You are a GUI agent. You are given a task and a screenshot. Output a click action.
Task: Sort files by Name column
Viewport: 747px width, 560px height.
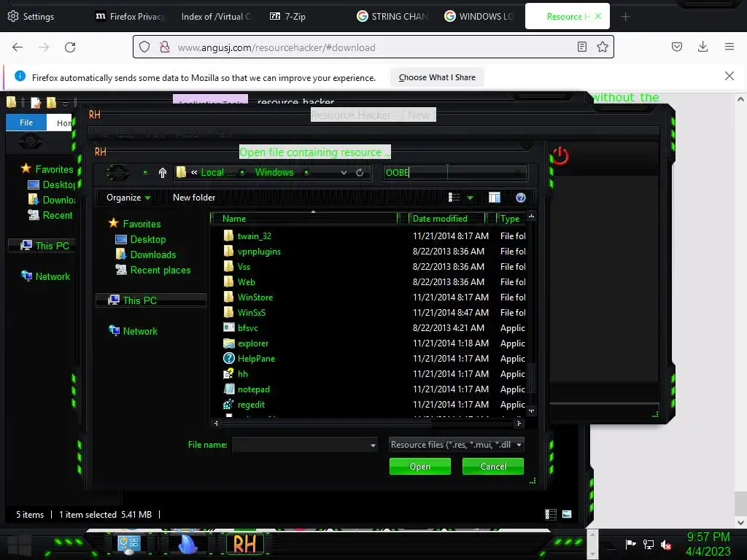[304, 219]
